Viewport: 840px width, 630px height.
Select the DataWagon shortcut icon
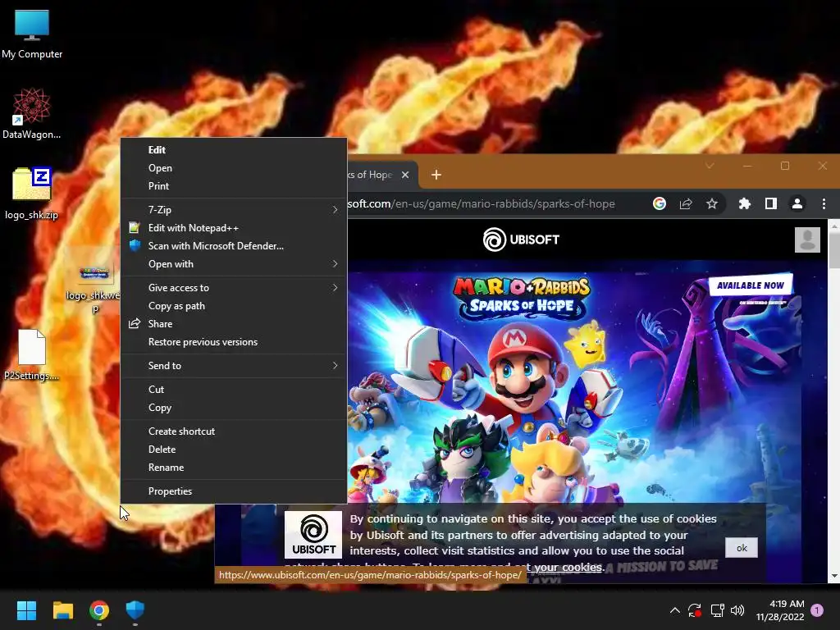click(32, 113)
